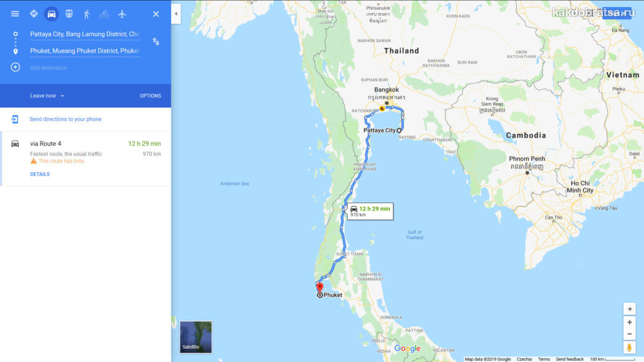This screenshot has width=644, height=362.
Task: Switch to transit travel mode
Action: (x=69, y=14)
